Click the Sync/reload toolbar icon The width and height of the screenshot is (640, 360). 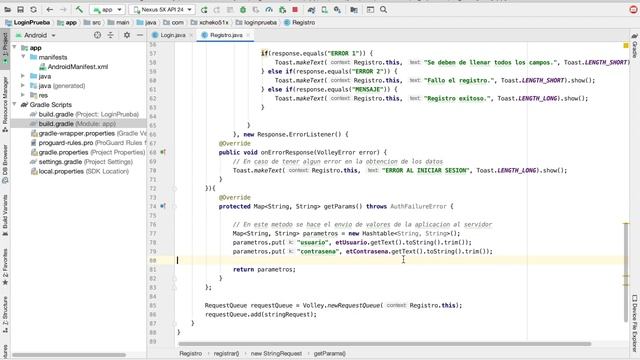pyautogui.click(x=33, y=9)
